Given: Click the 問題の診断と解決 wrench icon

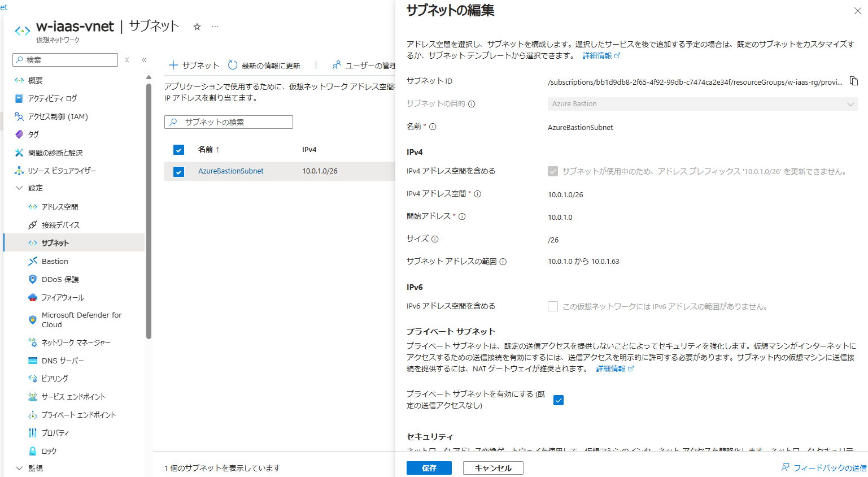Looking at the screenshot, I should point(19,153).
